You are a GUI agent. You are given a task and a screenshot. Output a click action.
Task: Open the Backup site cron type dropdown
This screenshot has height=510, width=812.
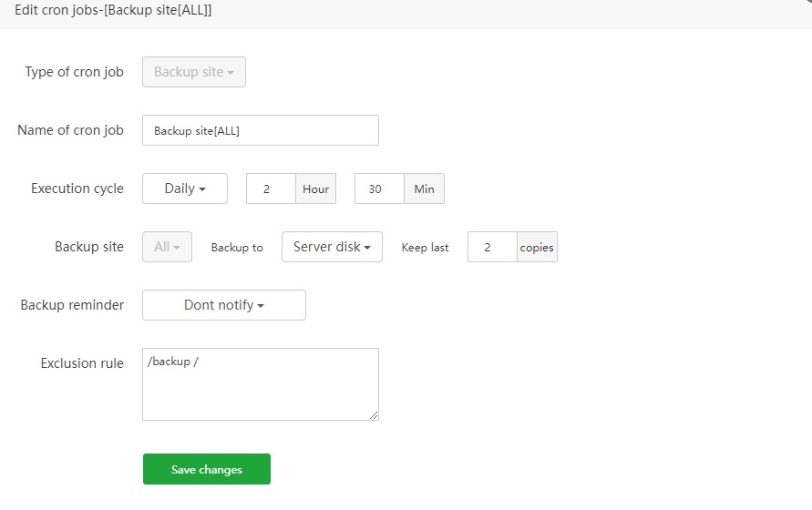[194, 72]
